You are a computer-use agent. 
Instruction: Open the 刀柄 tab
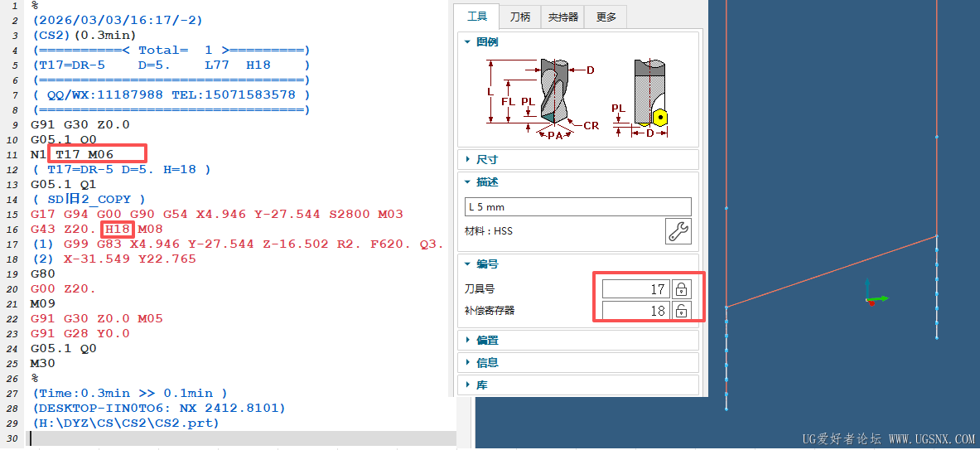click(520, 17)
